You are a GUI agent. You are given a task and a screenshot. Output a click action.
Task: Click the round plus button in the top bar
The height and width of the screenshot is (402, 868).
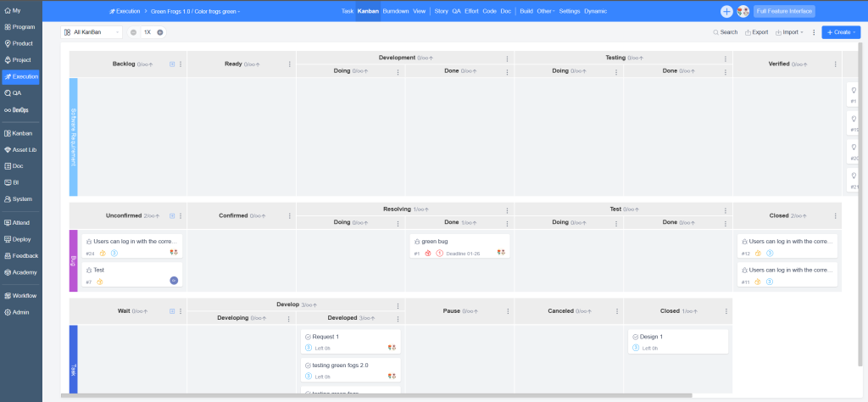pyautogui.click(x=726, y=12)
